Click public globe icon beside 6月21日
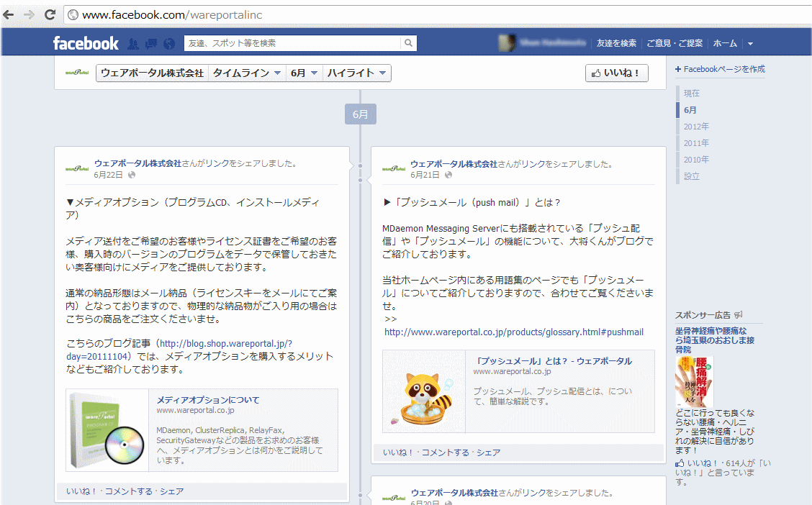Viewport: 812px width, 505px height. [448, 175]
